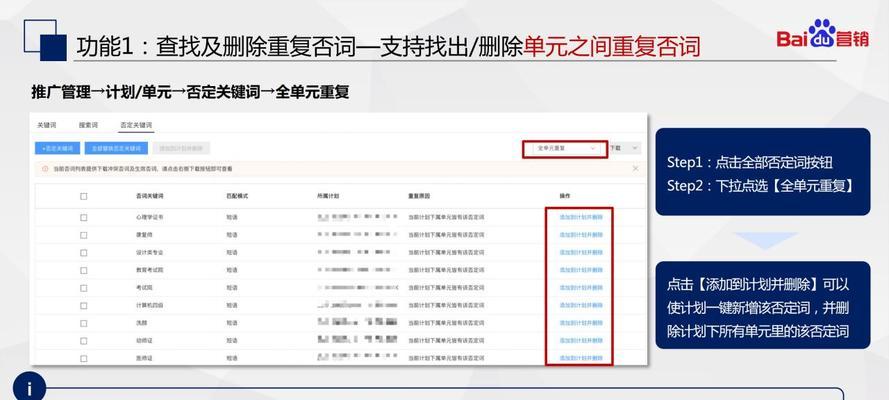Click the keyword cell 心理学证书
Viewport: 889px width, 400px height.
click(150, 217)
